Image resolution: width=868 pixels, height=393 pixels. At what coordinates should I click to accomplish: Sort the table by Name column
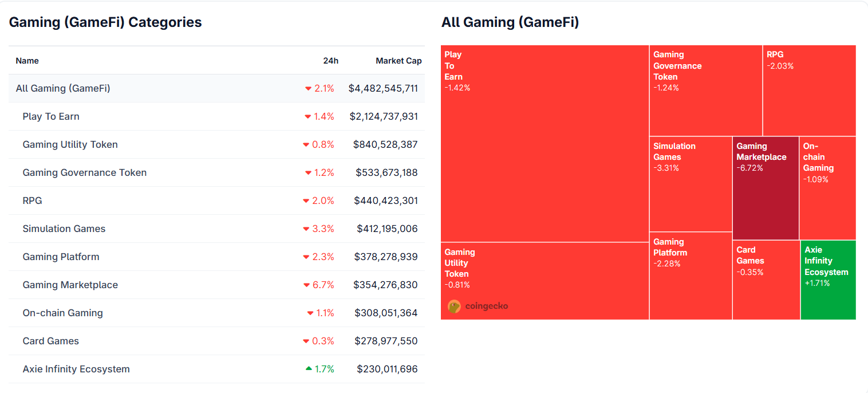[x=27, y=60]
